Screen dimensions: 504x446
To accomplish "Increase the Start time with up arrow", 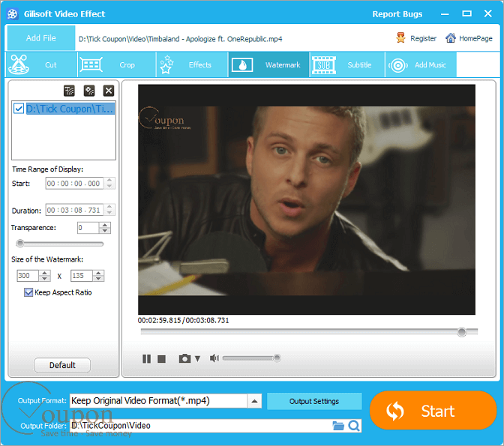I will [x=109, y=180].
